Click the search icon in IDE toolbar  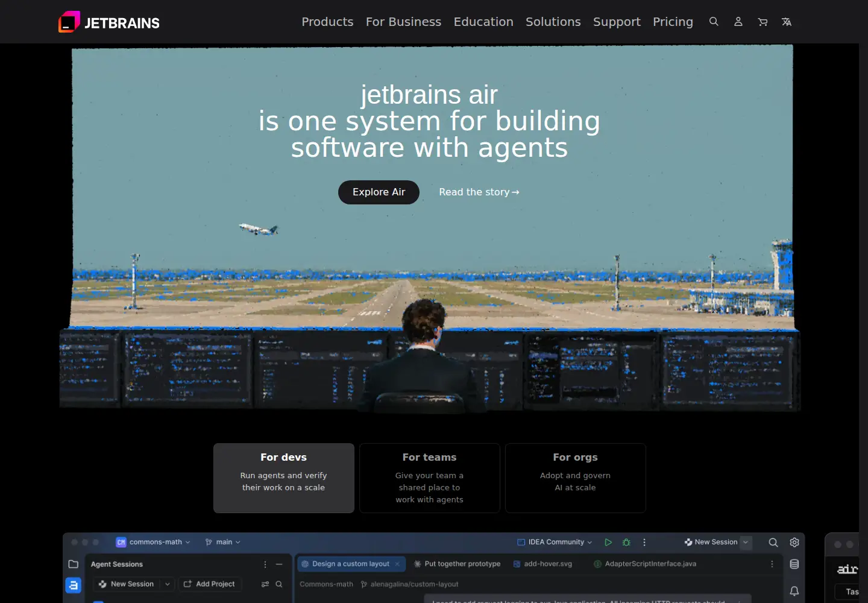(x=773, y=542)
